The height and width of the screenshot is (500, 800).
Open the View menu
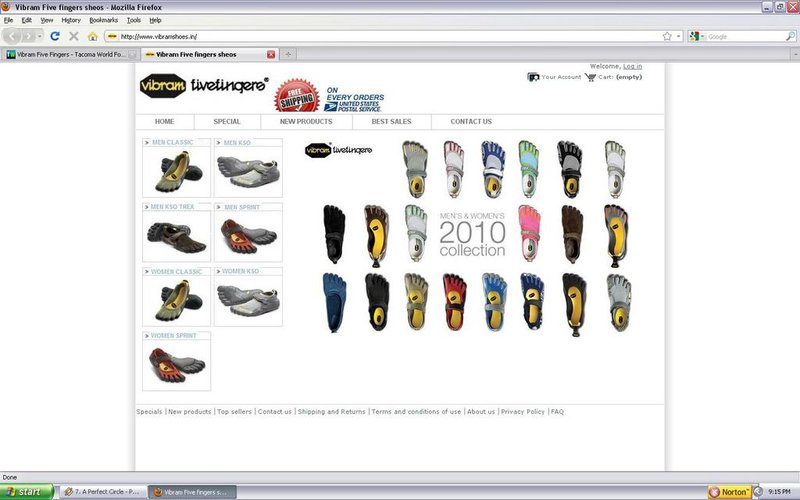coord(47,20)
